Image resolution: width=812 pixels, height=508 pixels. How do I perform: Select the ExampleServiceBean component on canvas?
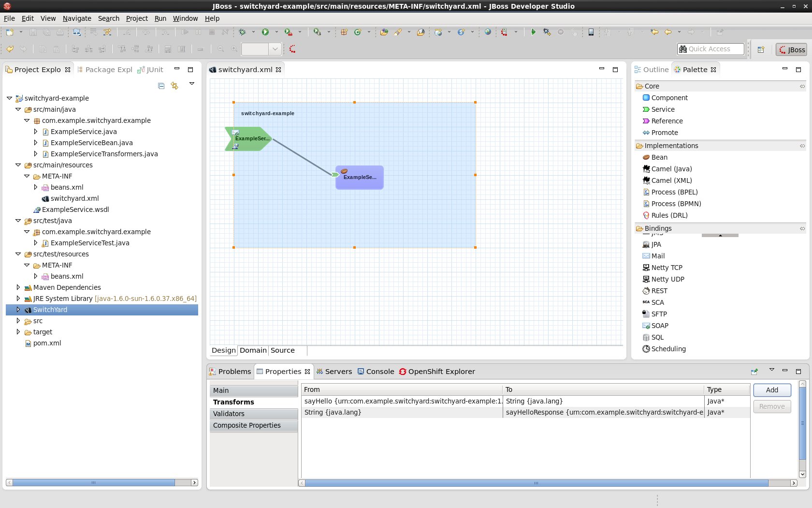coord(360,178)
